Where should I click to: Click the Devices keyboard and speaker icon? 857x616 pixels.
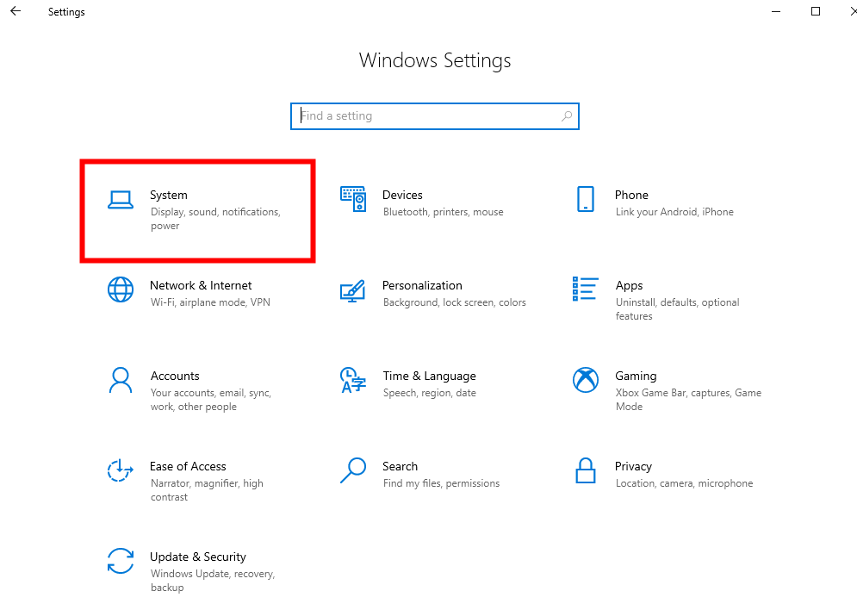point(353,199)
